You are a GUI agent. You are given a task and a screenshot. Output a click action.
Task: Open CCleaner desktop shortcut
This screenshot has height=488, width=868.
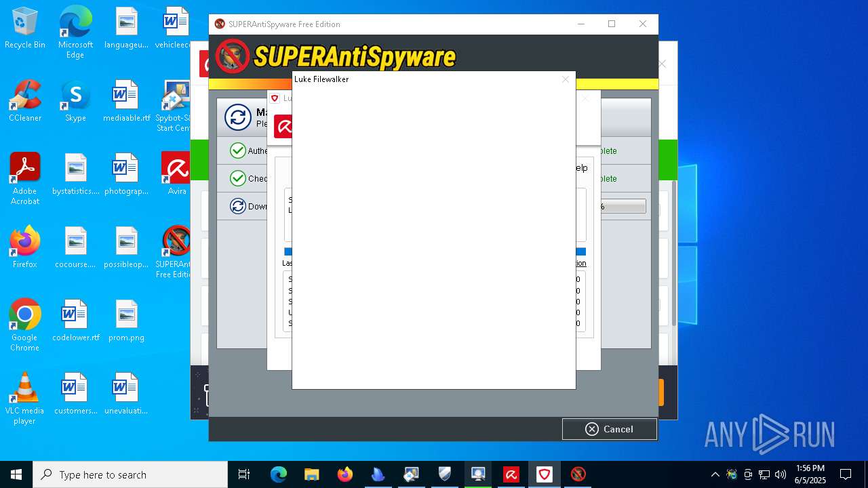tap(25, 102)
